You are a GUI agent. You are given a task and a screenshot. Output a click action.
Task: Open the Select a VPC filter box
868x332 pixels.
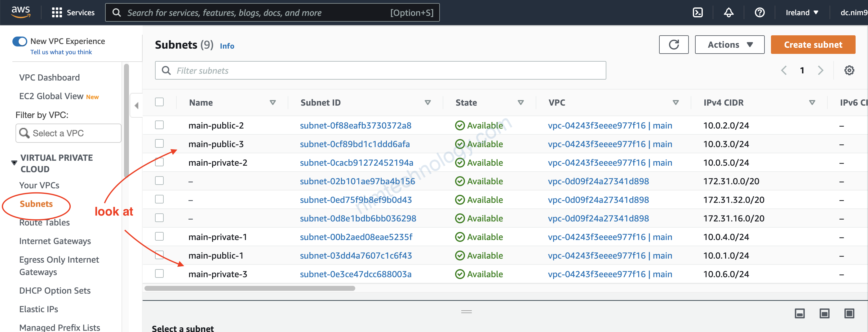[69, 133]
